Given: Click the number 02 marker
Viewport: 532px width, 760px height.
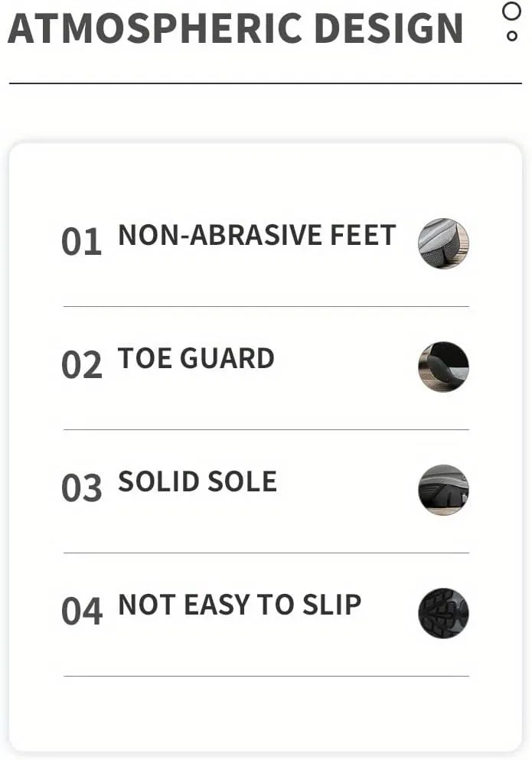Looking at the screenshot, I should pyautogui.click(x=81, y=364).
